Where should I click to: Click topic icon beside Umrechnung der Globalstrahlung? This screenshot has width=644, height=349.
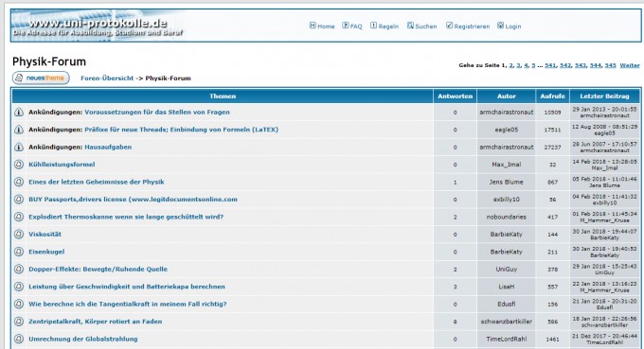click(19, 339)
